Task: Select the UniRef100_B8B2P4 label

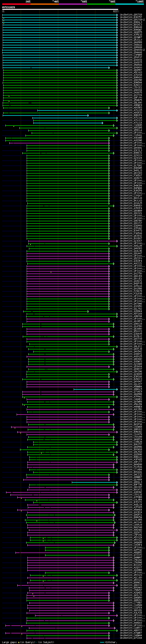Action: 131,115
